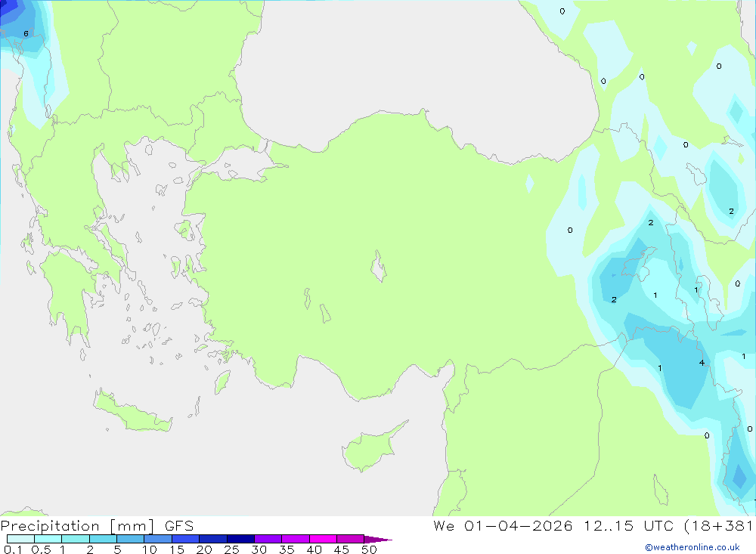Click the purple swatch between 30 and 35
Viewport: 756px width, 554px height.
(x=268, y=539)
